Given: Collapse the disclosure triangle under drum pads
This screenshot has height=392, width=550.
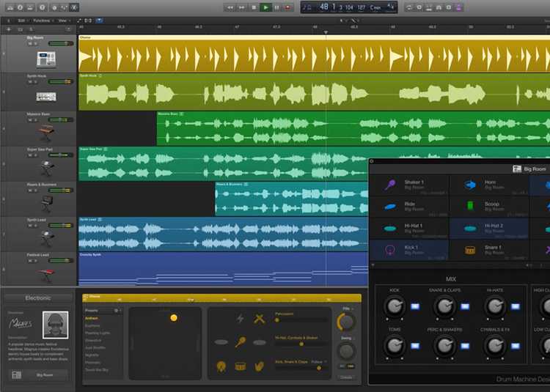Looking at the screenshot, I should point(373,265).
